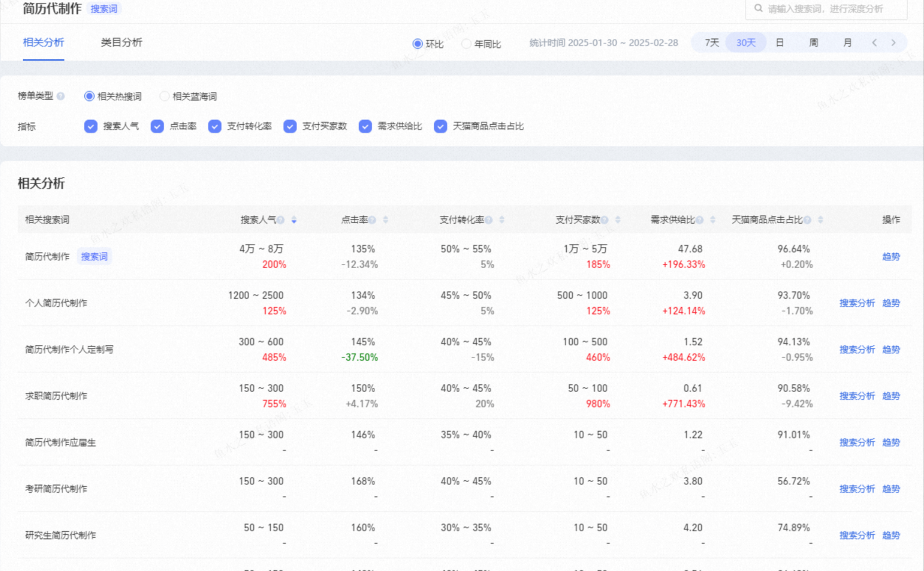The height and width of the screenshot is (571, 924).
Task: Switch to the 类目分析 tab
Action: click(x=121, y=42)
